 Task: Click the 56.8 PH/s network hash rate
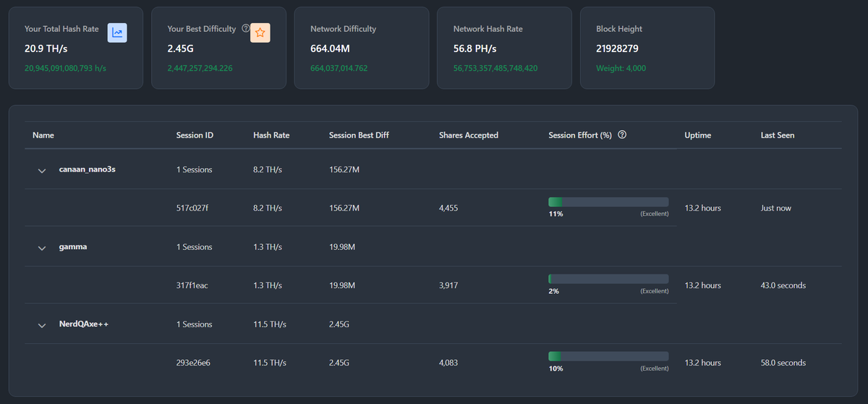coord(475,49)
